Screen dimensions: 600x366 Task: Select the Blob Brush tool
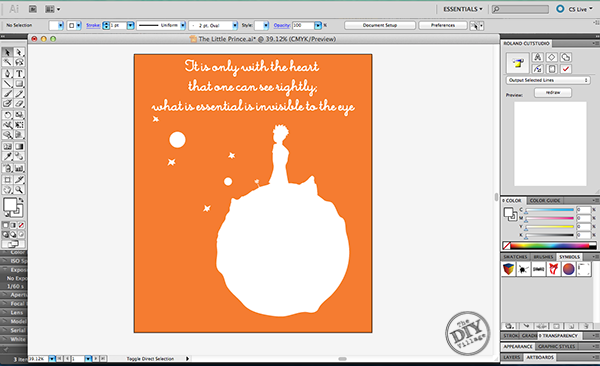pos(7,104)
